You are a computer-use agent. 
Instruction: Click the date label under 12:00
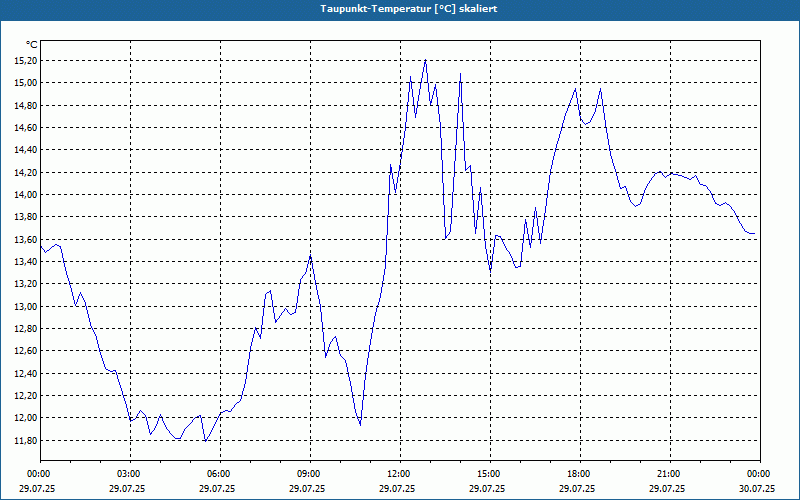(397, 488)
